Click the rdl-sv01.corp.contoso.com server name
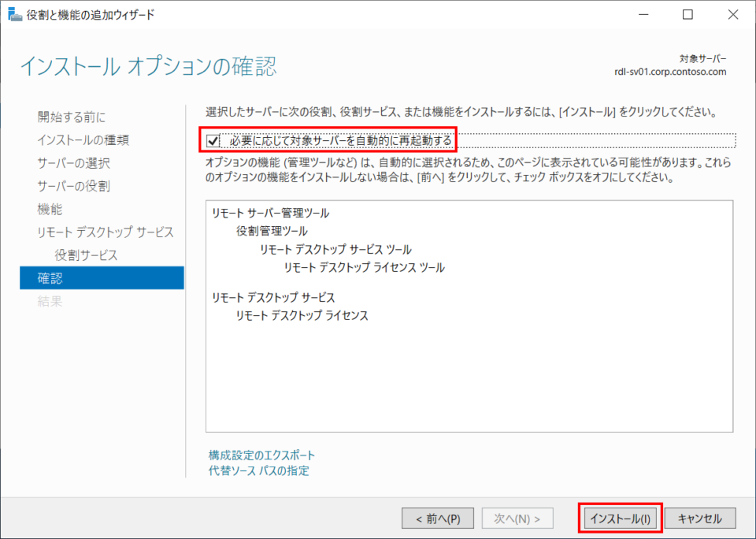The width and height of the screenshot is (756, 539). (670, 72)
